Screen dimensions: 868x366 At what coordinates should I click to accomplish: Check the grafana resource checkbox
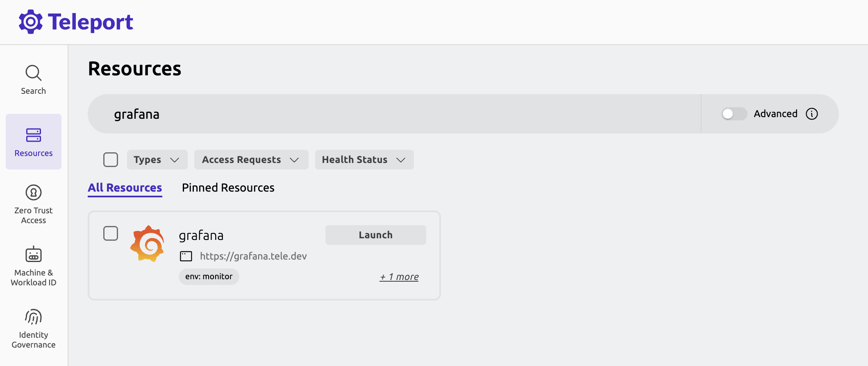click(x=110, y=233)
